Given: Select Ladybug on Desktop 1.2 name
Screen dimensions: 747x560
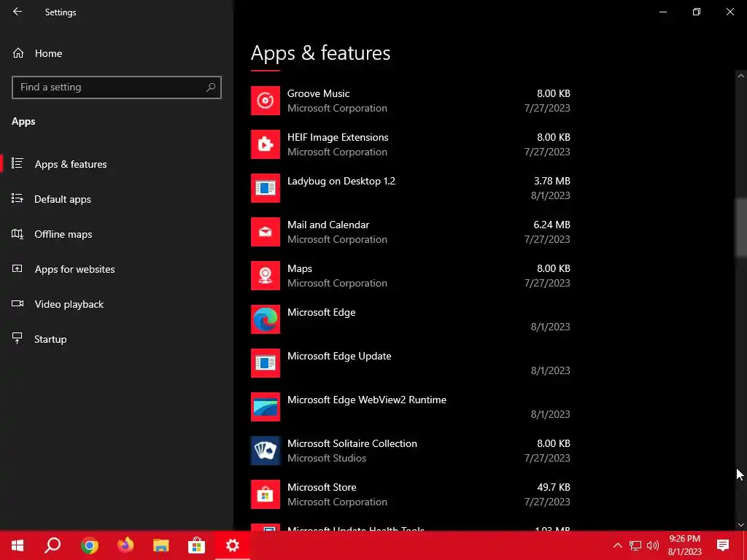Looking at the screenshot, I should click(x=341, y=181).
